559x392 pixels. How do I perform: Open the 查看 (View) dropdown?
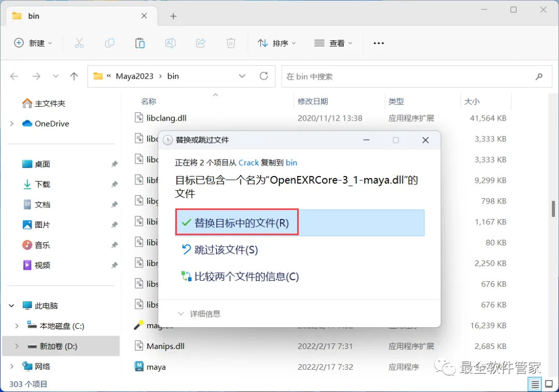(x=333, y=43)
